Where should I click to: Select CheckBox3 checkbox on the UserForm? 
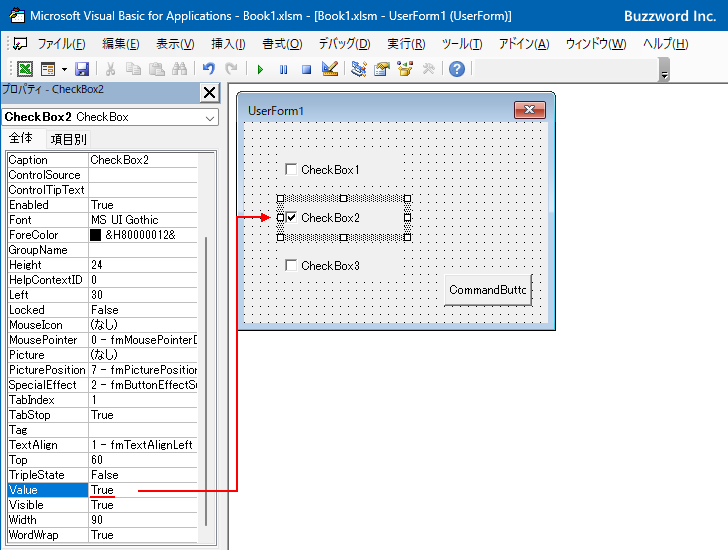(291, 265)
